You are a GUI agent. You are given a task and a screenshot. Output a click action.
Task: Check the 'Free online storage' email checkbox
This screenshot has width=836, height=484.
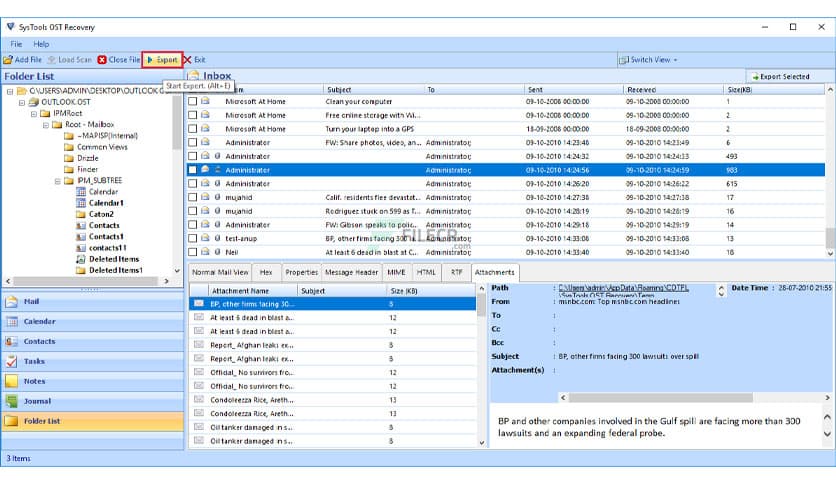point(192,115)
